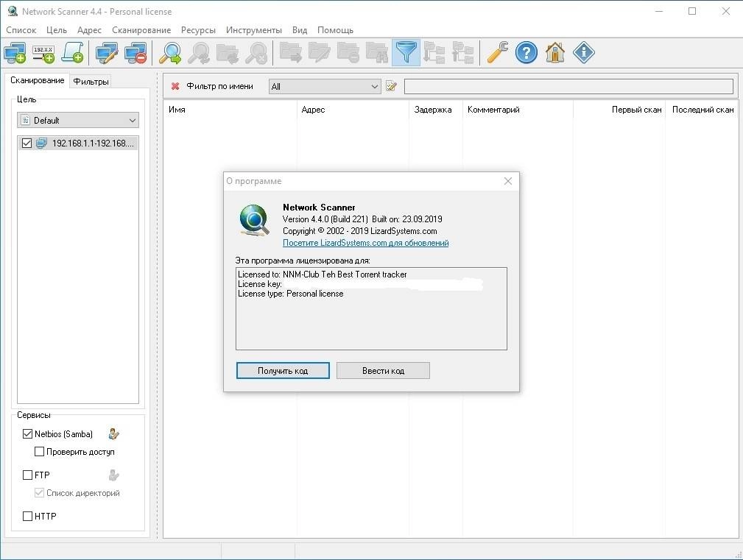This screenshot has height=560, width=743.
Task: Open the Ресурсы menu
Action: click(x=198, y=30)
